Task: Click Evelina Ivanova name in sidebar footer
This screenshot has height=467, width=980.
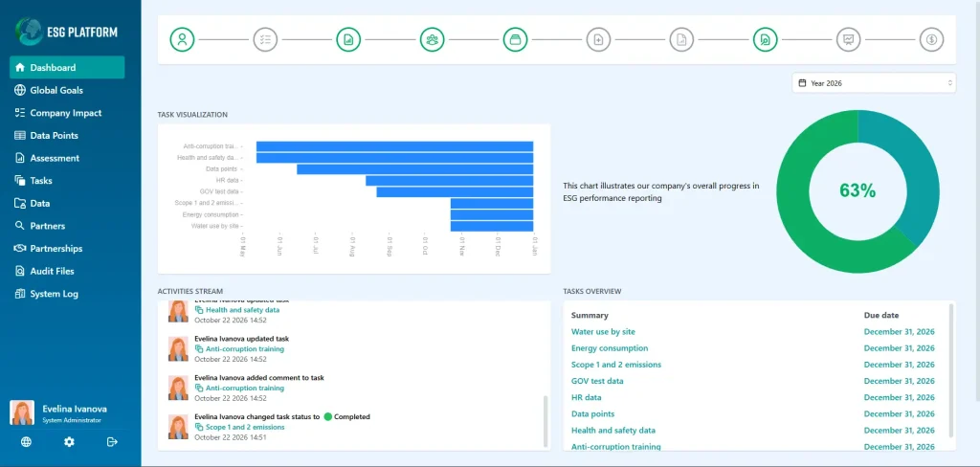Action: click(75, 409)
